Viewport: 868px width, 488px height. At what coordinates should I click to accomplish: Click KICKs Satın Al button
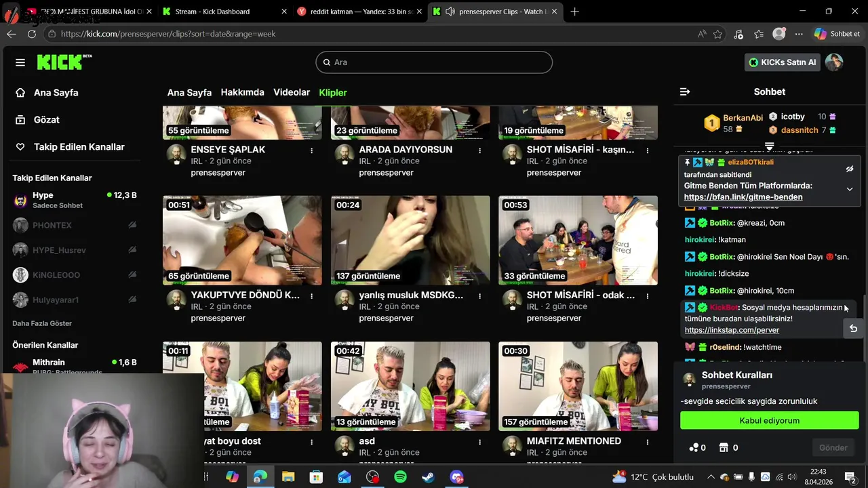pos(783,62)
